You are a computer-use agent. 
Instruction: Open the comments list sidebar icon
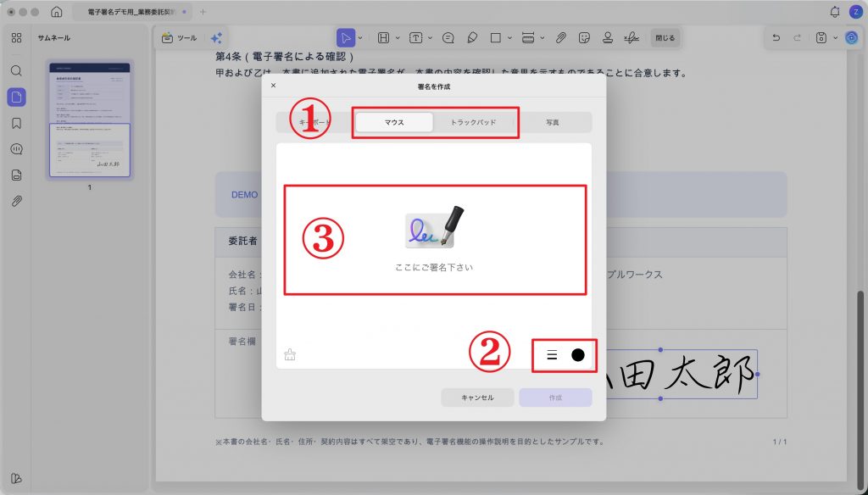[x=17, y=149]
